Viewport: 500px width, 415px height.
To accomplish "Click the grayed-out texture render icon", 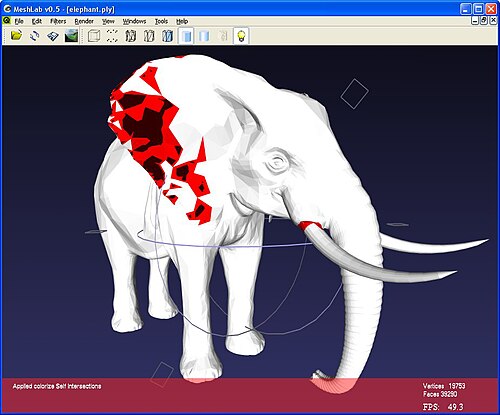I will pos(223,35).
